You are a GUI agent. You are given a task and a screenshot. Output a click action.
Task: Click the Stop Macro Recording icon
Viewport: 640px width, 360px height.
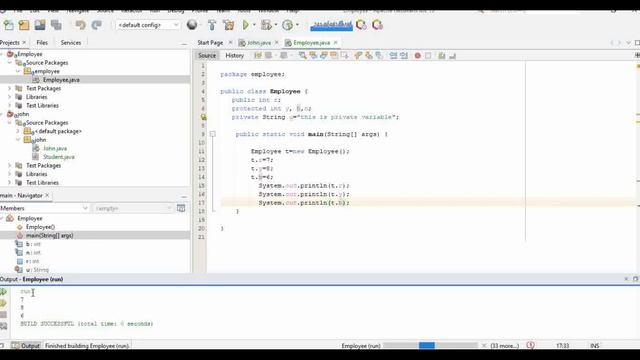tap(428, 56)
